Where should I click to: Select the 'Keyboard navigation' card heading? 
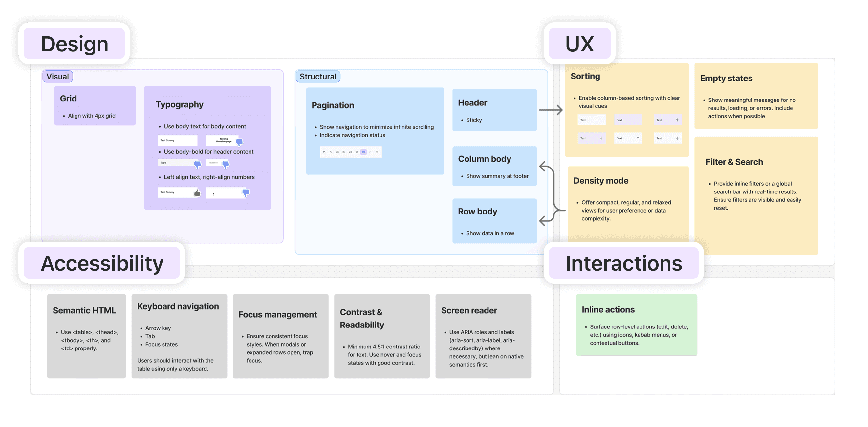pyautogui.click(x=178, y=306)
